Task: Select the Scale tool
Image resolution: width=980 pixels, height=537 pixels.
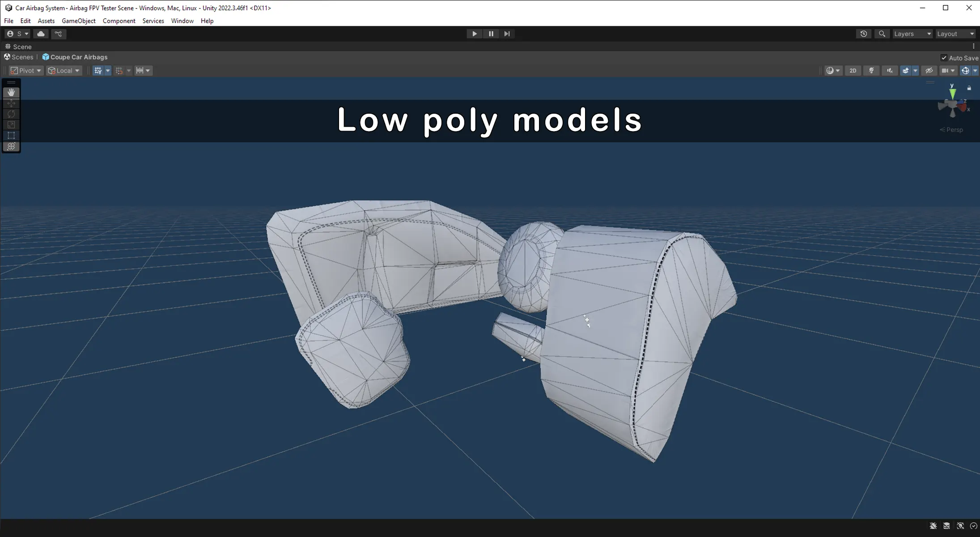Action: [11, 125]
